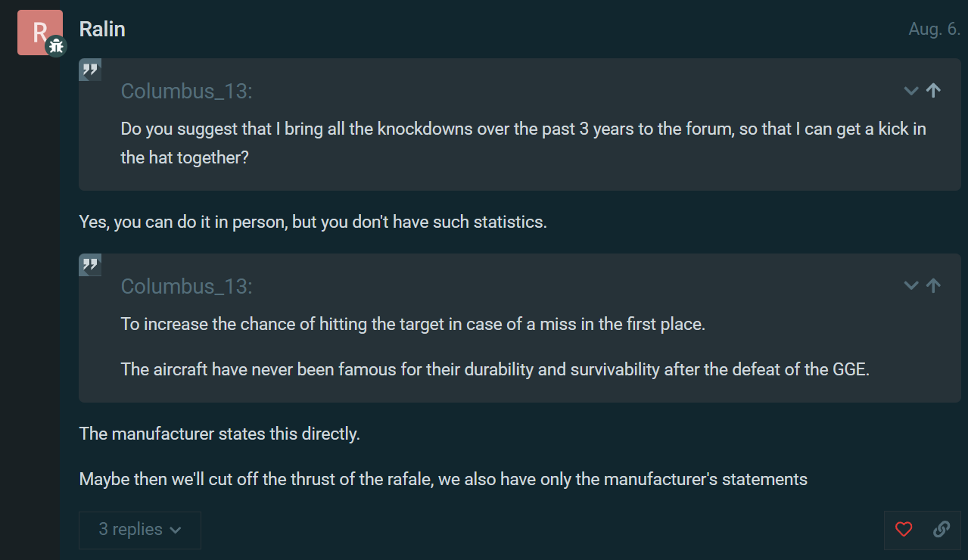Click the reply line about rafale thrust
The height and width of the screenshot is (560, 968).
tap(444, 480)
